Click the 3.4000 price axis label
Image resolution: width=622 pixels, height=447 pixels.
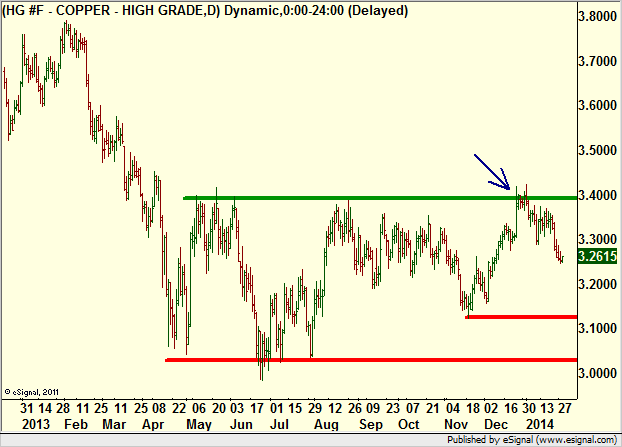coord(598,195)
